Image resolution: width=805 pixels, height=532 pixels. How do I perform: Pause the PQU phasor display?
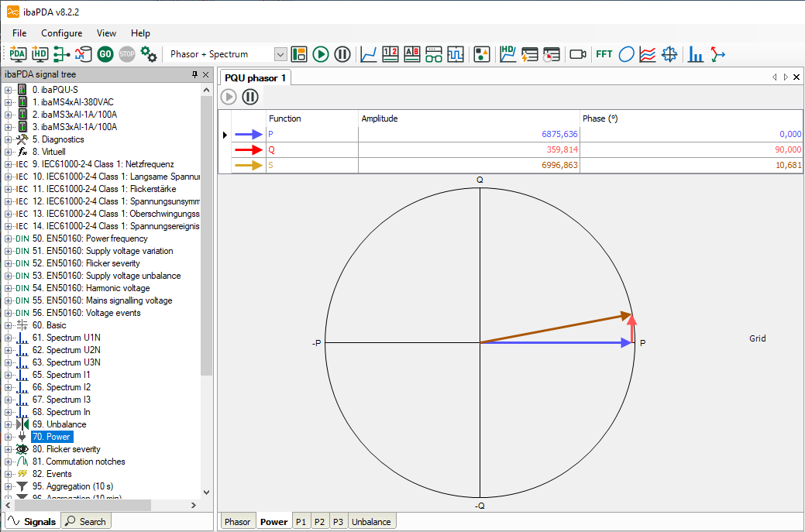click(x=250, y=97)
